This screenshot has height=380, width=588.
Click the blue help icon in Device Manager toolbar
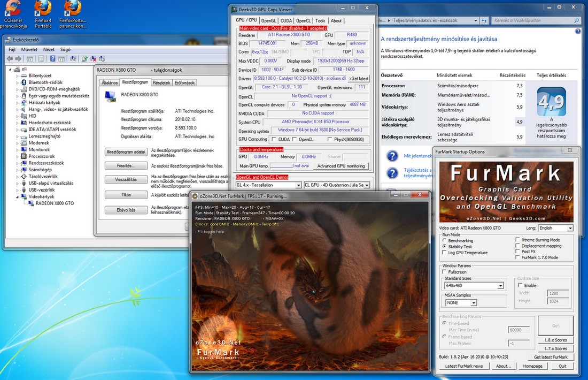(x=53, y=58)
